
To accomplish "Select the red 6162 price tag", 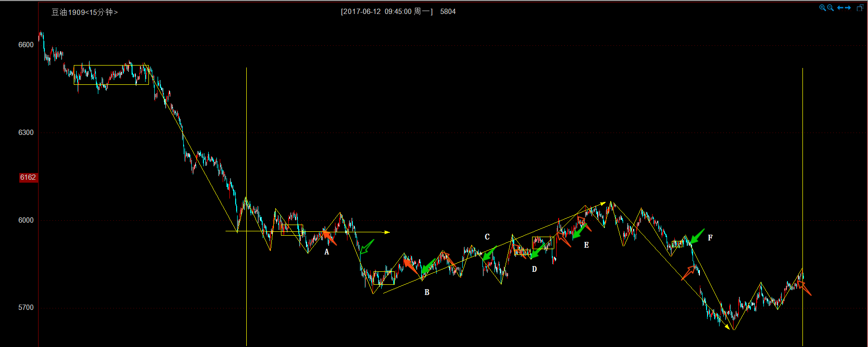I will click(28, 177).
